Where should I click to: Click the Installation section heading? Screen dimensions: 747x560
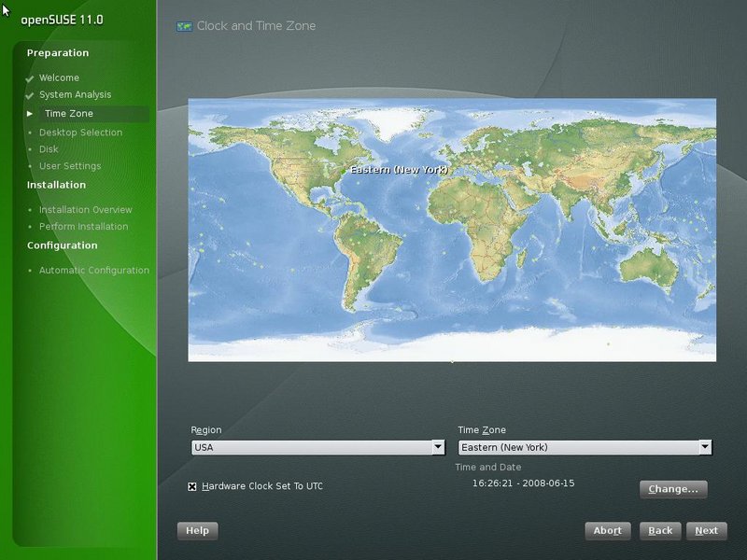pyautogui.click(x=56, y=185)
